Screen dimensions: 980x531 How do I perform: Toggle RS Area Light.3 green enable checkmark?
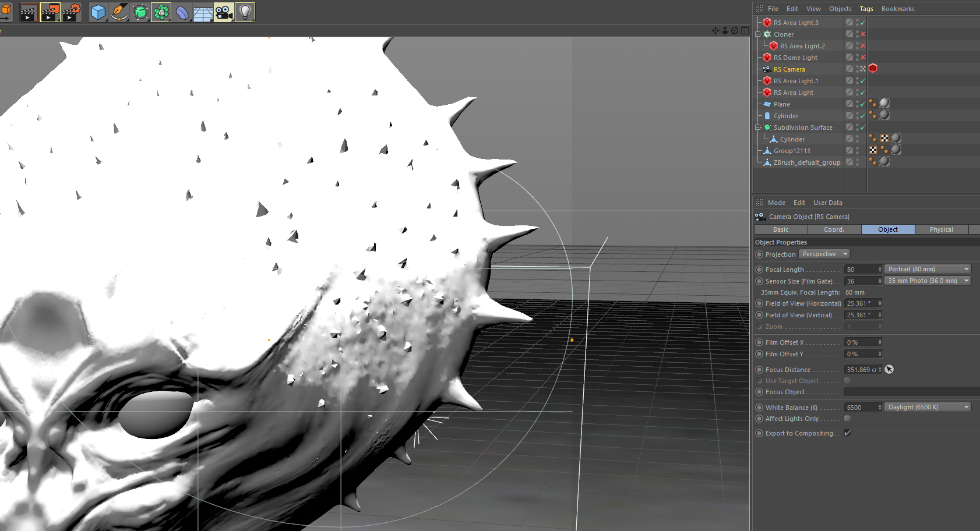pyautogui.click(x=863, y=23)
